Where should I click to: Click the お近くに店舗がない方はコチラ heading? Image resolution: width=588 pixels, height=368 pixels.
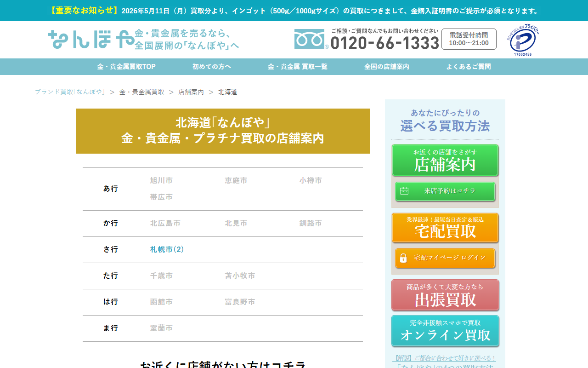pyautogui.click(x=223, y=364)
